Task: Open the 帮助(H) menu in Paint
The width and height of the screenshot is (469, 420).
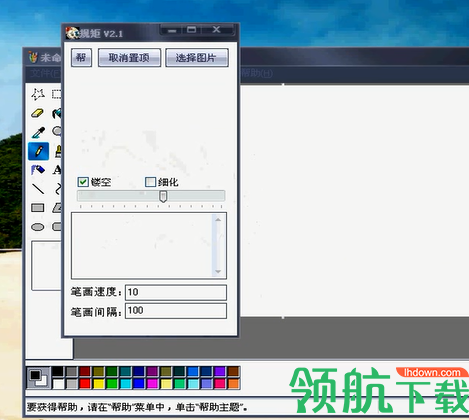Action: click(x=256, y=73)
